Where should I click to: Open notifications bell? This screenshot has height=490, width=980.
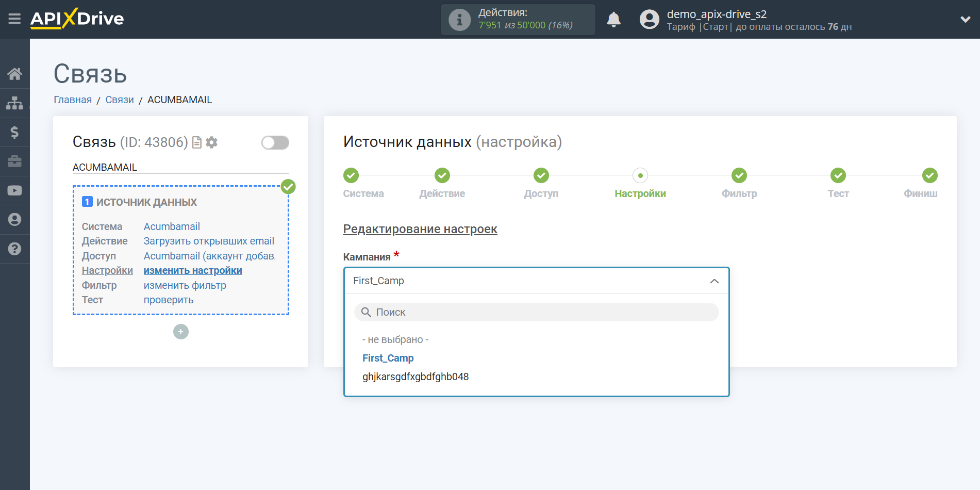pyautogui.click(x=613, y=20)
